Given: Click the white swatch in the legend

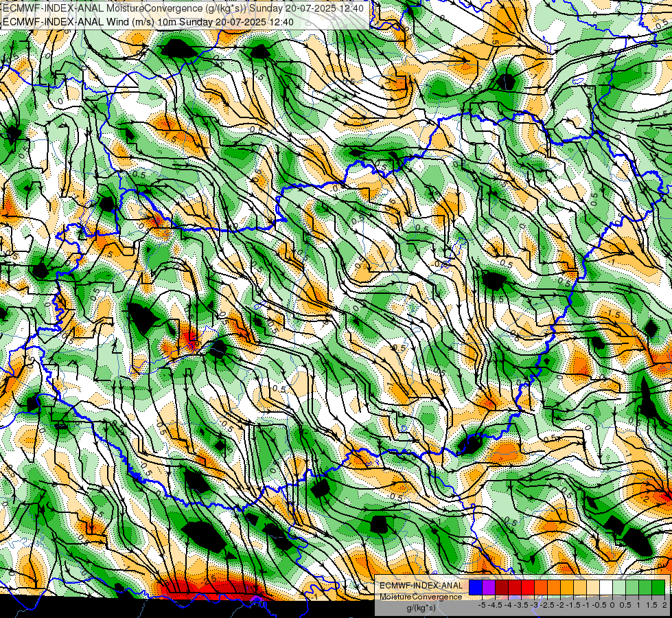Looking at the screenshot, I should click(606, 588).
